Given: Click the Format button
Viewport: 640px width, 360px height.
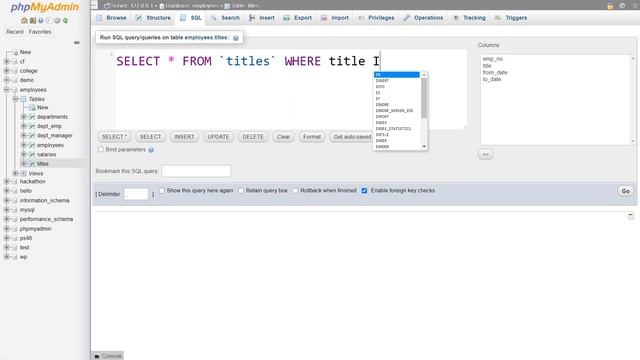Looking at the screenshot, I should click(x=312, y=137).
